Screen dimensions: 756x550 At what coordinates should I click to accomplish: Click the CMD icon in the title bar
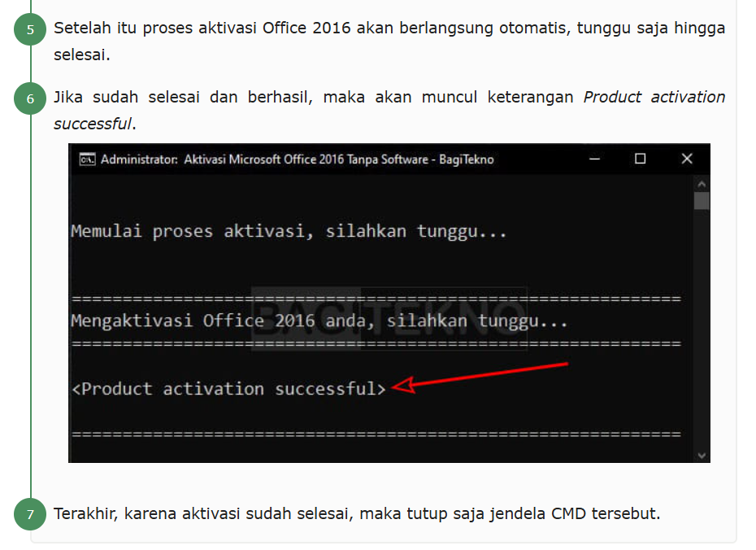coord(87,159)
